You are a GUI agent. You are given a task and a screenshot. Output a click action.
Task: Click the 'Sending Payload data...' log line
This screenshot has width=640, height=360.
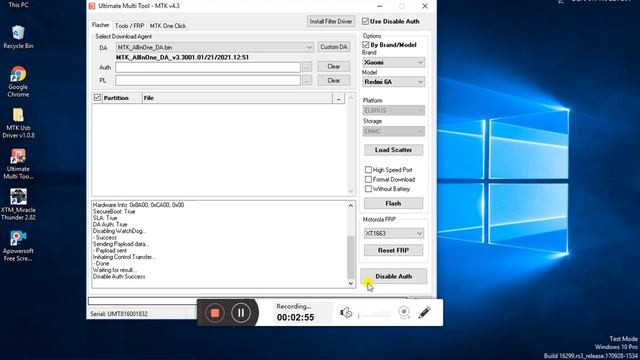[x=120, y=244]
